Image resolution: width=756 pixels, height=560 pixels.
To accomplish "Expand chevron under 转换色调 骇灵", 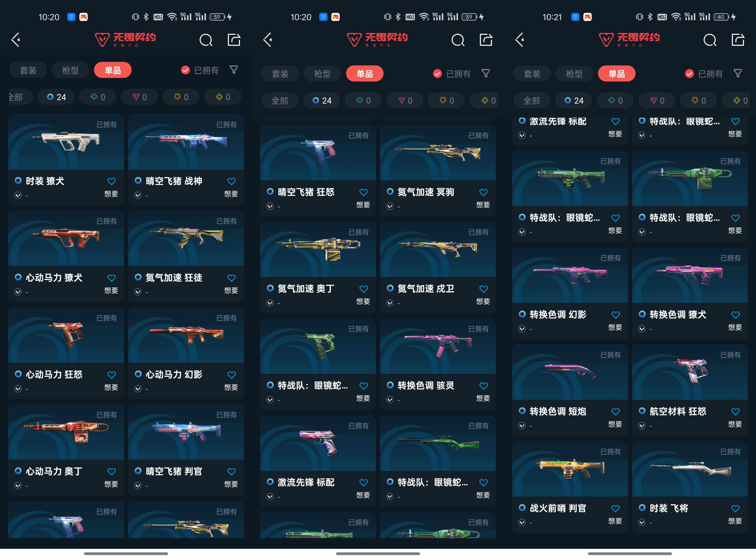I will (390, 400).
